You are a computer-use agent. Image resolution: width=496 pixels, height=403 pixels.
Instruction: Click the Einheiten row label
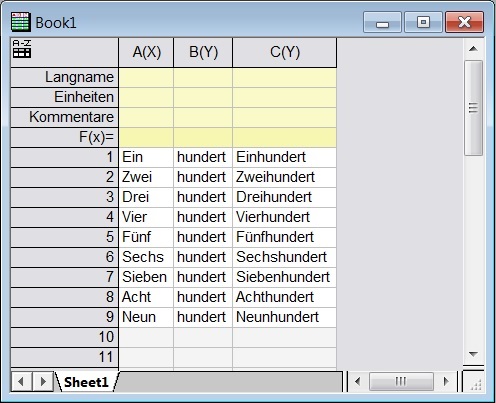(64, 97)
